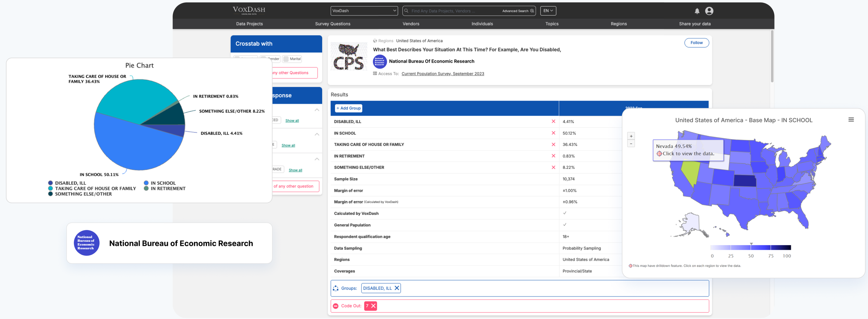868x319 pixels.
Task: Click the search magnifier icon in search bar
Action: point(406,11)
